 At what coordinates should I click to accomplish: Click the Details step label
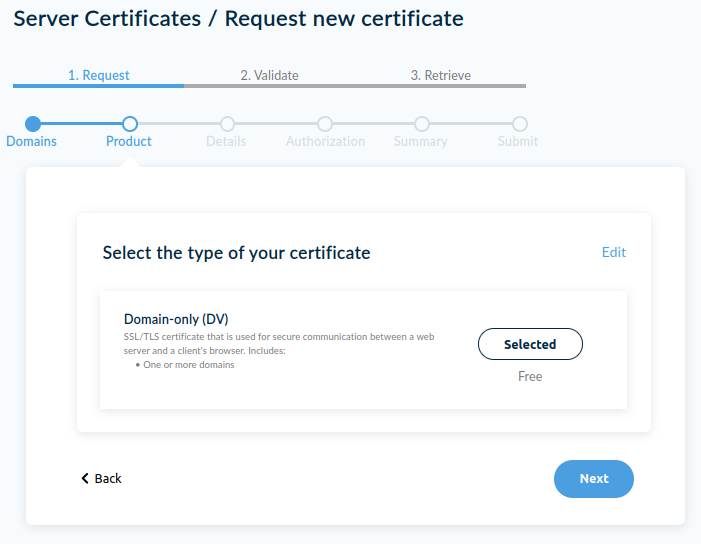226,141
